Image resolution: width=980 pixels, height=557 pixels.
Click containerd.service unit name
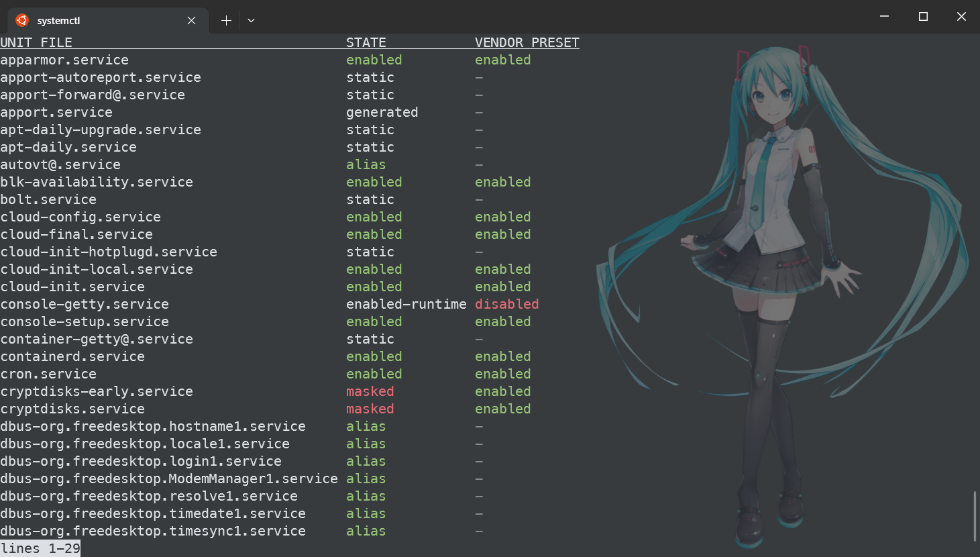tap(72, 356)
